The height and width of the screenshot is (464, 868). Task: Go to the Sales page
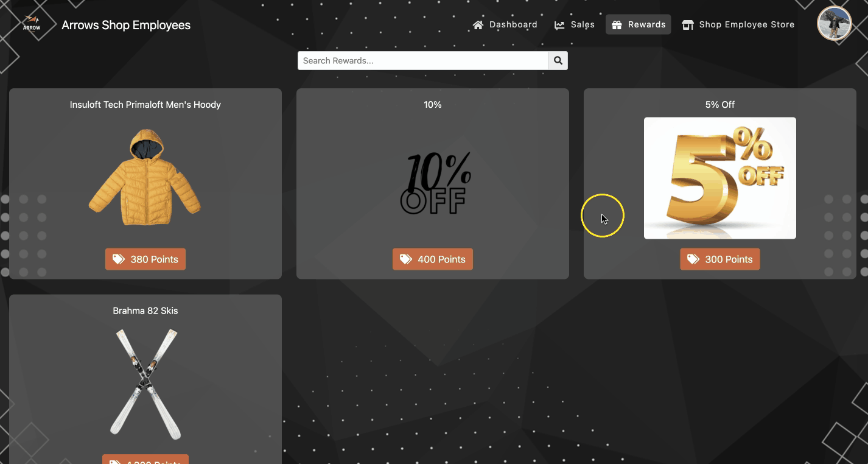[x=575, y=25]
